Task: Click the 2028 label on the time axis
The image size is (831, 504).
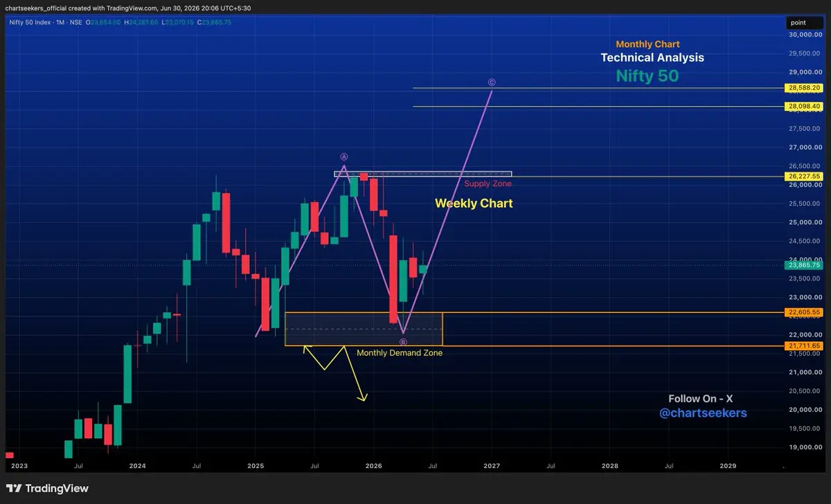Action: [x=610, y=466]
